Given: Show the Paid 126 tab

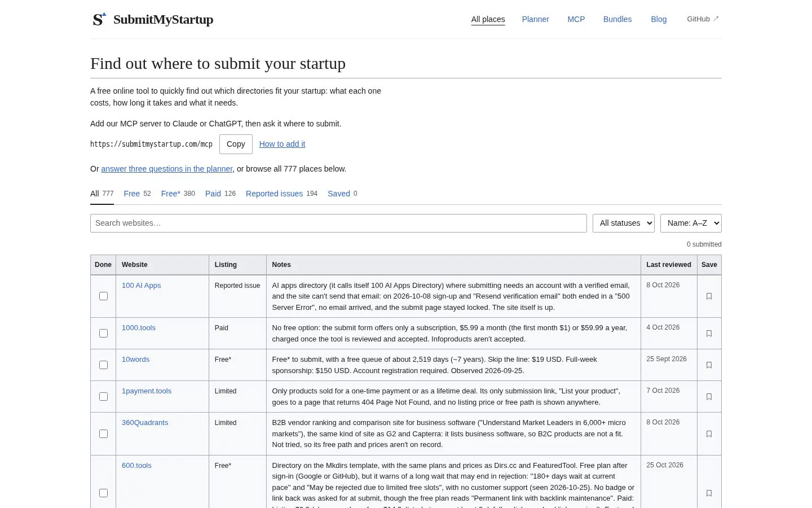Looking at the screenshot, I should coord(220,194).
